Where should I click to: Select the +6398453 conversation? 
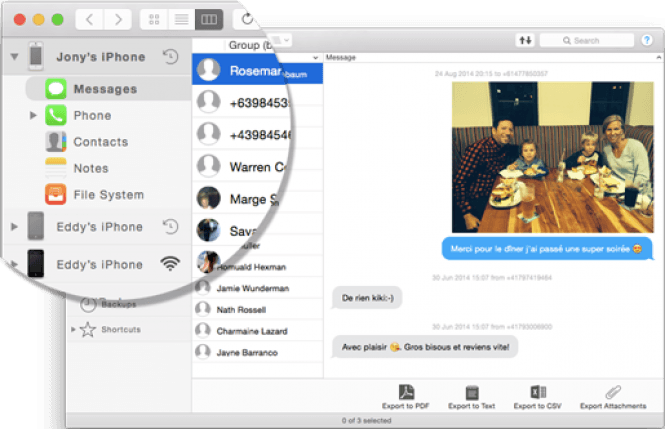(x=242, y=103)
